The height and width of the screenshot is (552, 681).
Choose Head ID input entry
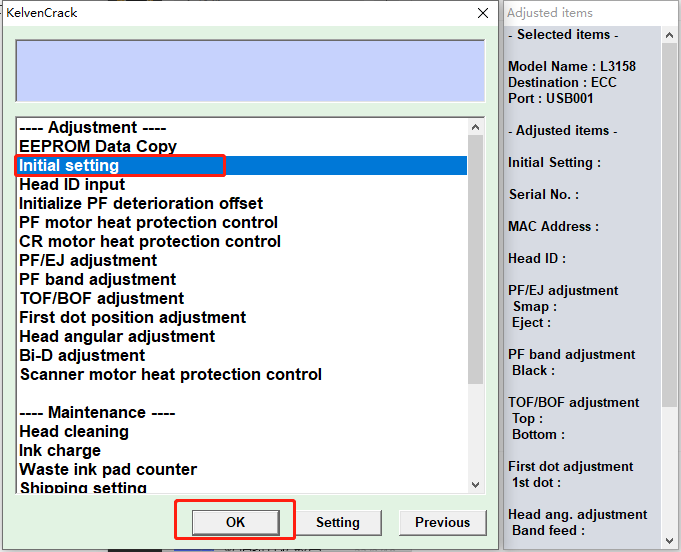tap(72, 185)
